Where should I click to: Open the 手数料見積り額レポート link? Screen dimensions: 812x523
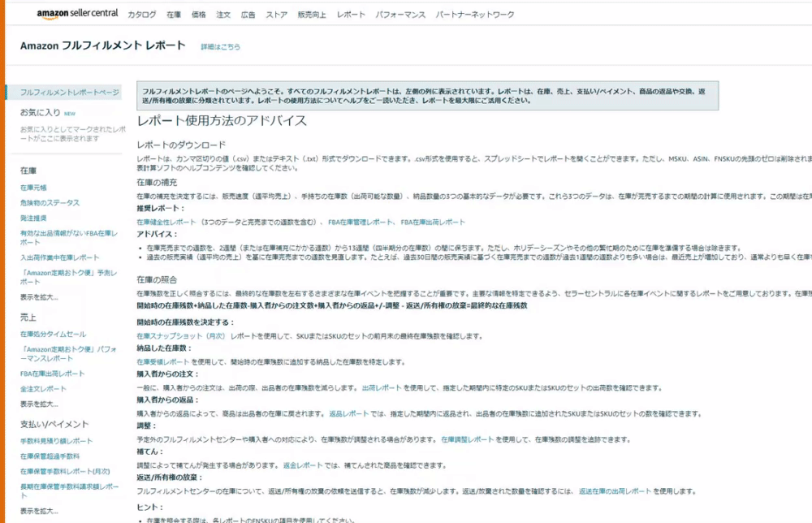pyautogui.click(x=56, y=441)
